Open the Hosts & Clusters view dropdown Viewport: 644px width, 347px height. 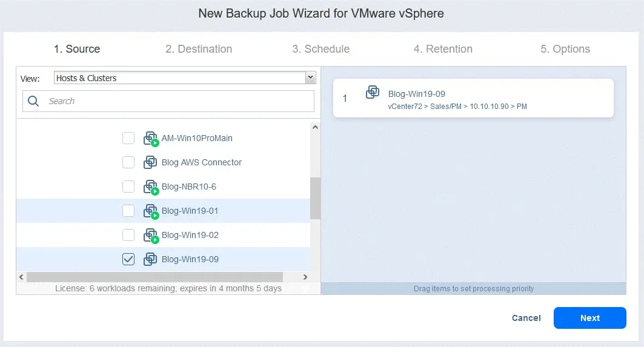tap(310, 78)
